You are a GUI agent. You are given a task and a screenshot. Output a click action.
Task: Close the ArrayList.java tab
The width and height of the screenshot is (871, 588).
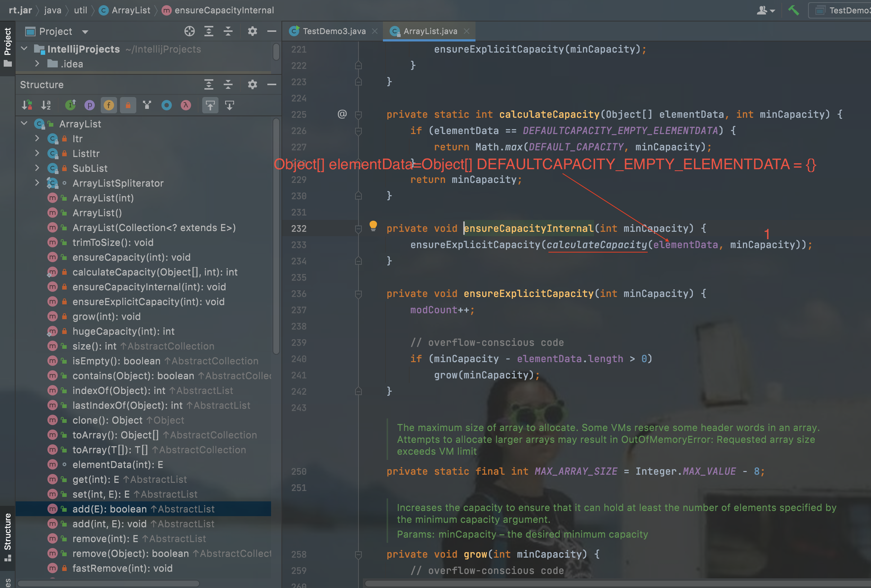point(466,31)
